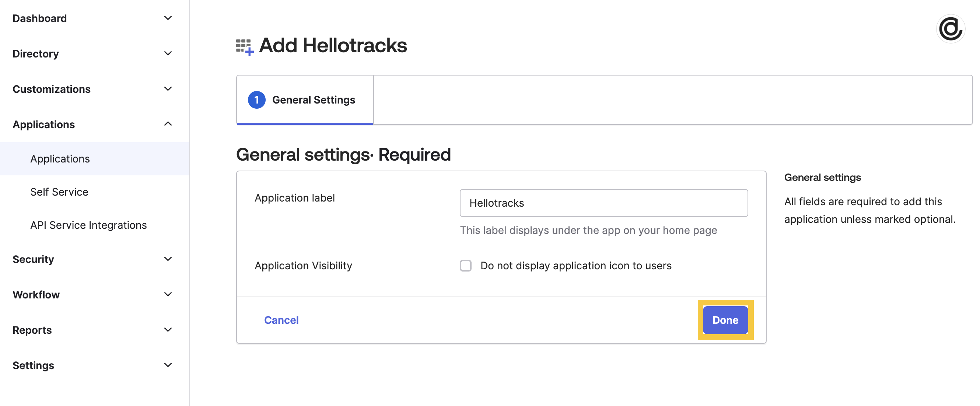Click the user avatar logo icon
The height and width of the screenshot is (406, 980).
pyautogui.click(x=950, y=29)
